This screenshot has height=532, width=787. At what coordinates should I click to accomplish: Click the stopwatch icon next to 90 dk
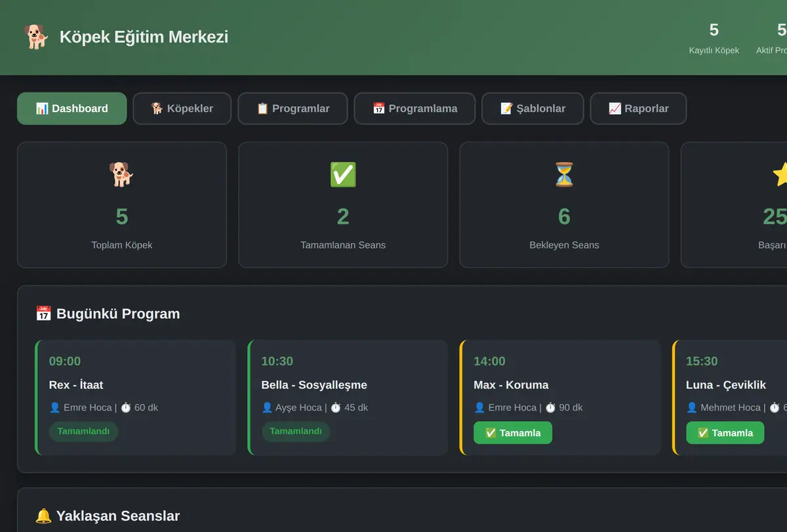tap(550, 407)
